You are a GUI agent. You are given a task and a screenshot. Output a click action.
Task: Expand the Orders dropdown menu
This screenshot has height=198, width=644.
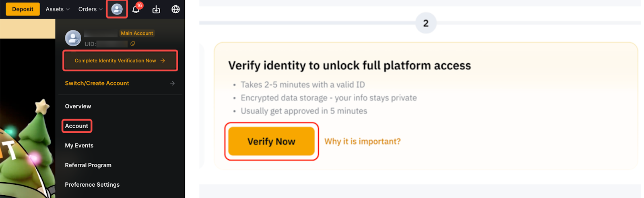click(x=90, y=9)
